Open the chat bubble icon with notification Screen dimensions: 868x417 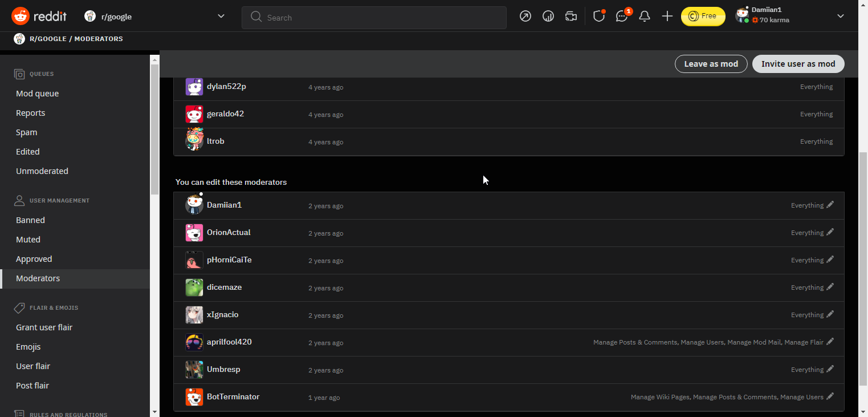622,17
